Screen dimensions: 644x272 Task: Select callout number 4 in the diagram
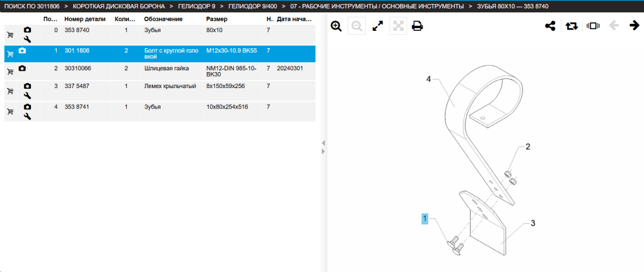click(x=428, y=79)
